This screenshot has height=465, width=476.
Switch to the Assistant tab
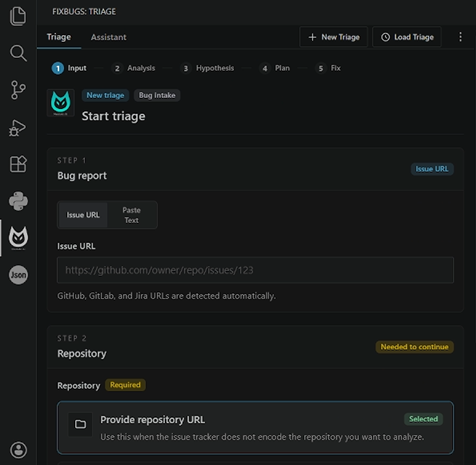pyautogui.click(x=109, y=37)
